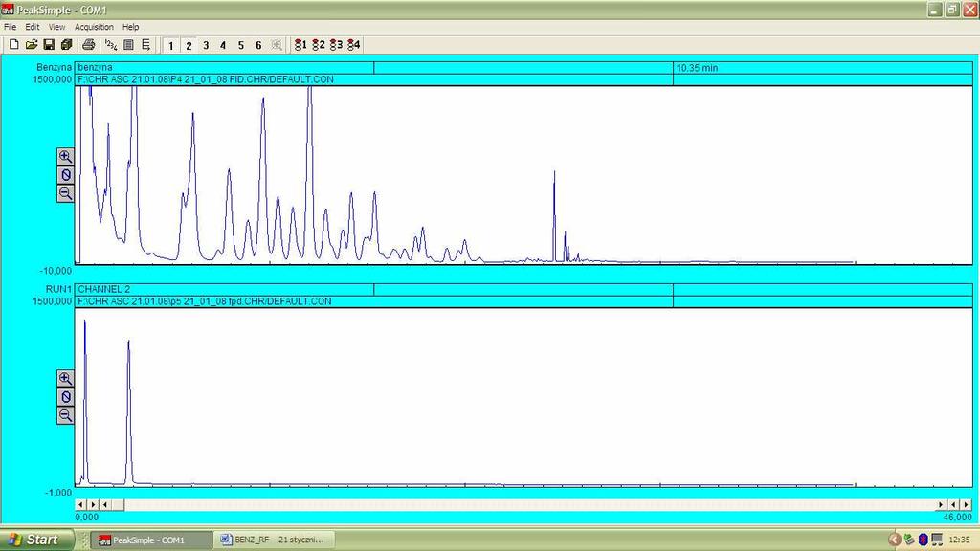The width and height of the screenshot is (980, 551).
Task: Click the 46,000 end time label
Action: click(957, 518)
